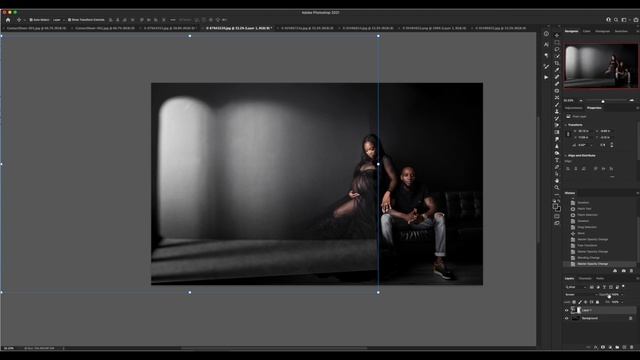640x360 pixels.
Task: Flip vertically in Properties transform section
Action: (x=611, y=145)
